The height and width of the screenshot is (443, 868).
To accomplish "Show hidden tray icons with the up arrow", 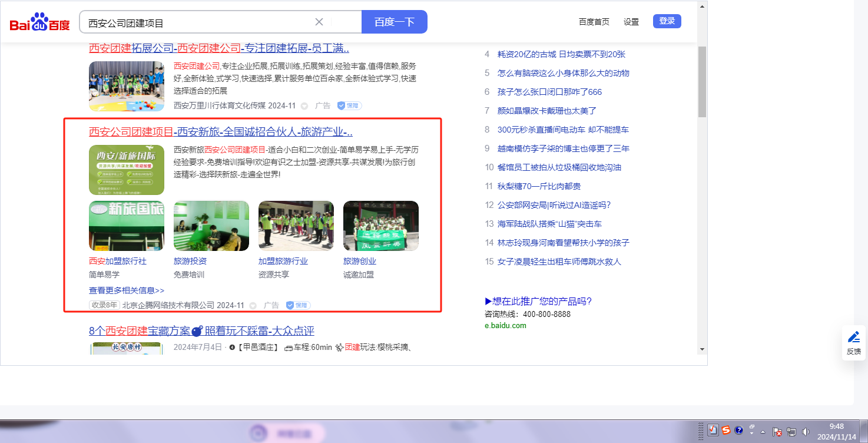I will pos(763,432).
